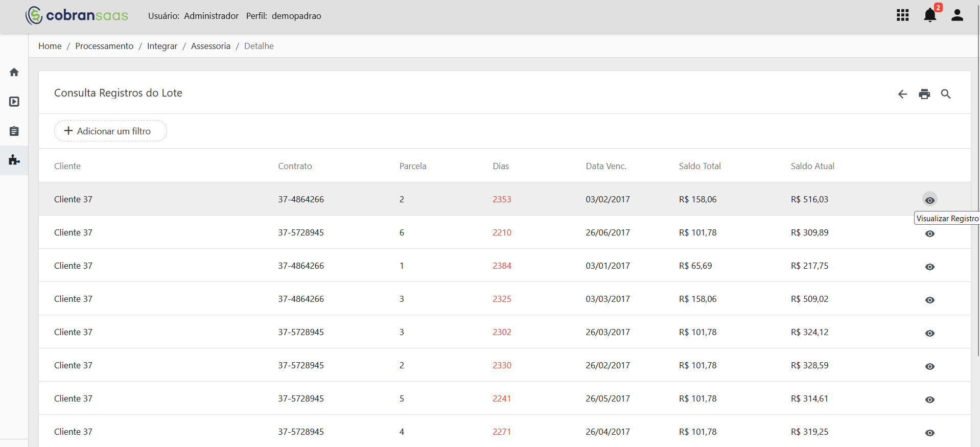This screenshot has width=980, height=447.
Task: Click the cobransaas logo
Action: click(77, 15)
